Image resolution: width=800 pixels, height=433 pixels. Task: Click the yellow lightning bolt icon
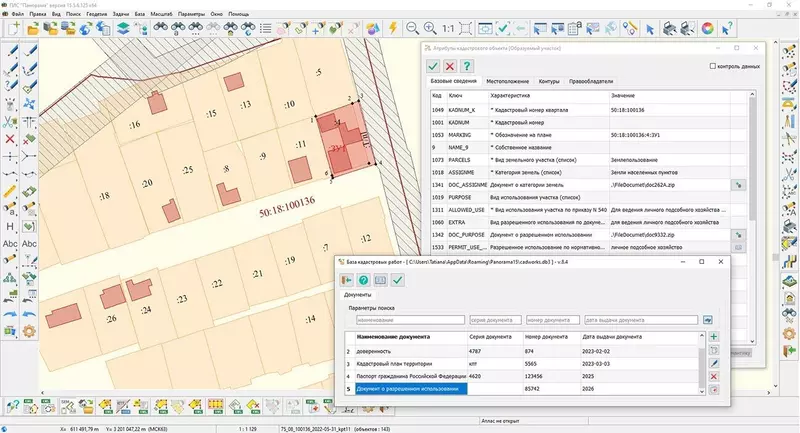click(393, 29)
